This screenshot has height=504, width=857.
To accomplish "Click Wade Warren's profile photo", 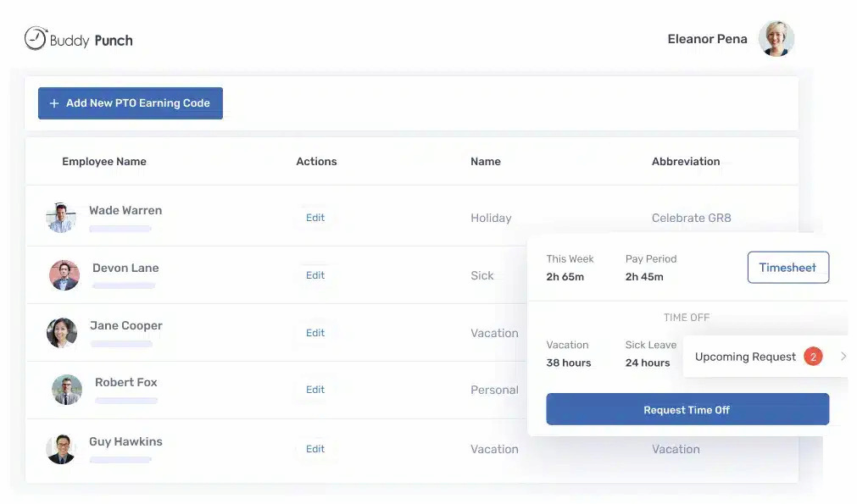I will (61, 217).
